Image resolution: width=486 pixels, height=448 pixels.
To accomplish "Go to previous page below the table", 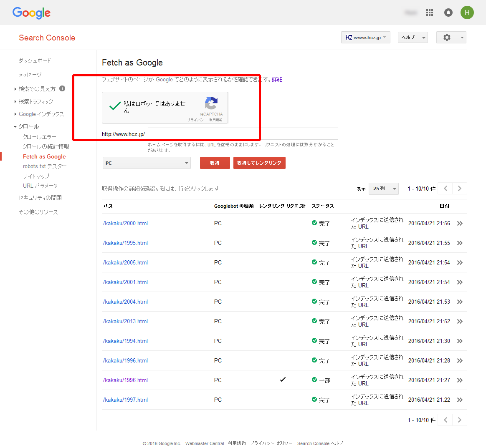I will coord(445,420).
